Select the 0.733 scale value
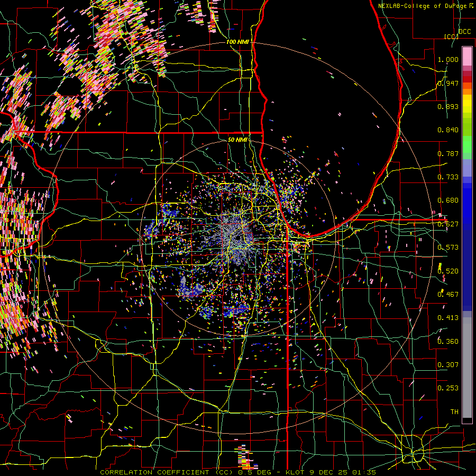The image size is (476, 476). [x=448, y=177]
